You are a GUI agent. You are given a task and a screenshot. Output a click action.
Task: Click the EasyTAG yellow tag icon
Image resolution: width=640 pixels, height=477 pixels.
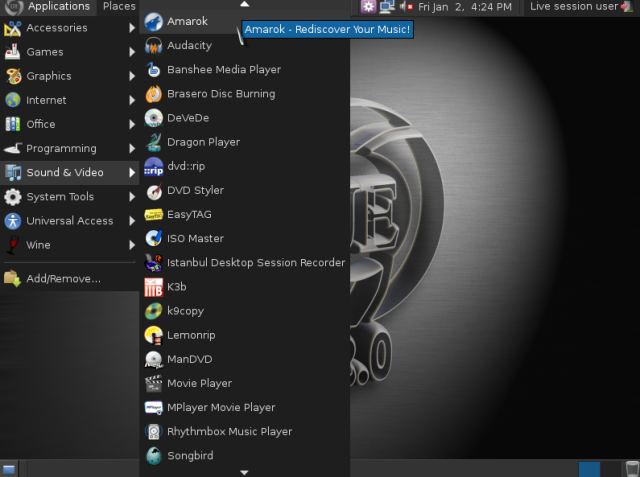153,215
